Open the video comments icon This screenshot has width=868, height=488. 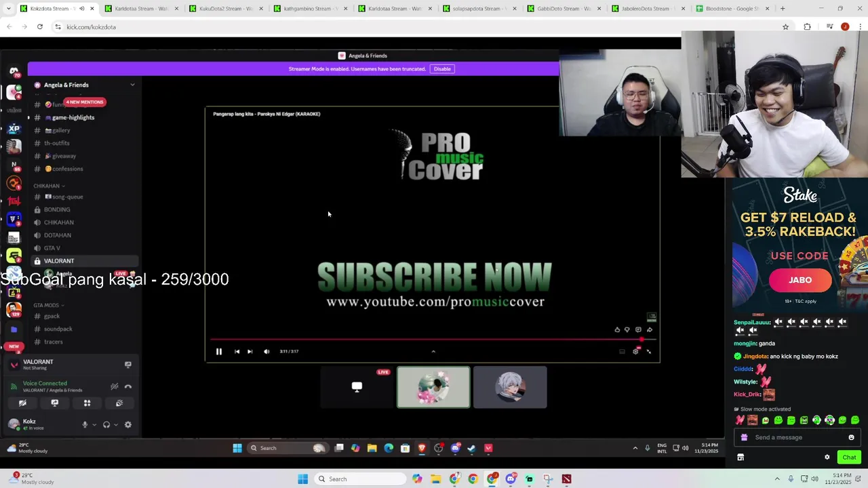tap(638, 330)
